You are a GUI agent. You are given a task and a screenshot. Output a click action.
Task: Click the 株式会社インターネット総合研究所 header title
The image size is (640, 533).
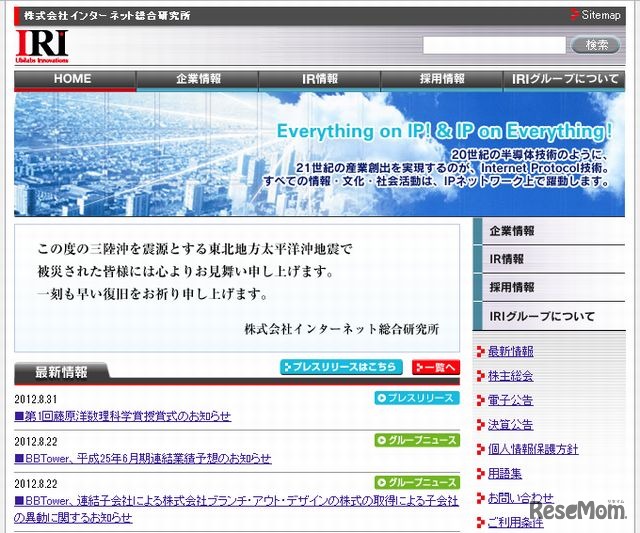[x=107, y=16]
